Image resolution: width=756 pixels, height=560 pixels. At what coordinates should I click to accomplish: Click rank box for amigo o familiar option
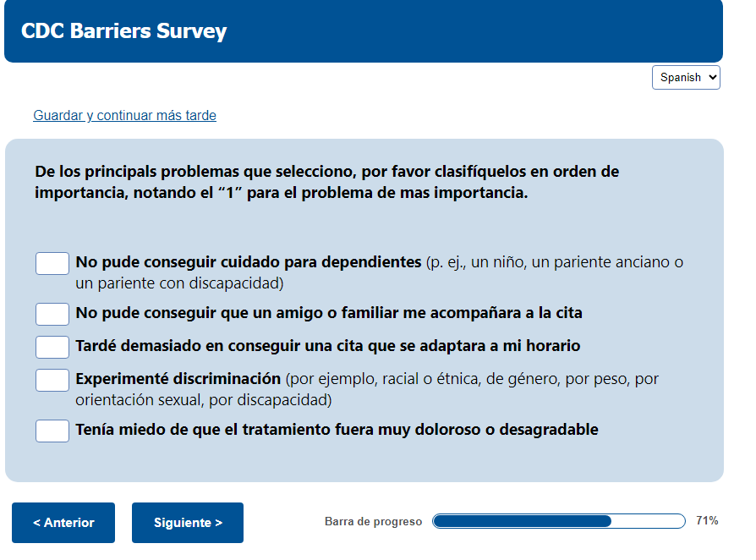pos(52,314)
